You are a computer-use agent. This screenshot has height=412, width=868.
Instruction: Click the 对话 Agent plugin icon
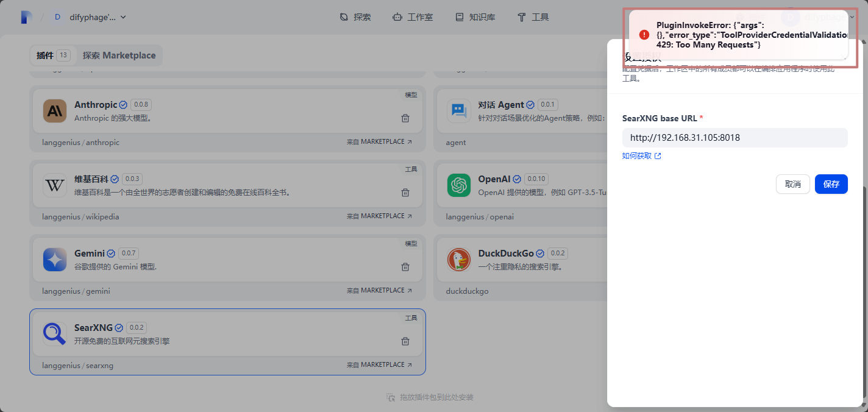[458, 111]
